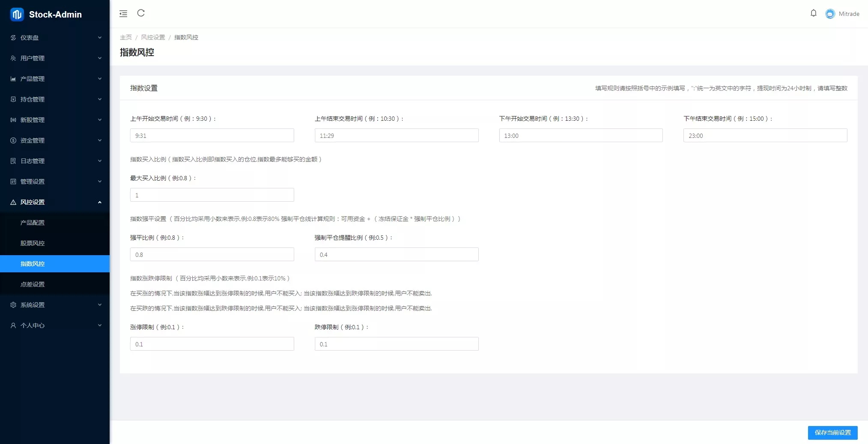Screen dimensions: 868x444
Task: Click the 系统设置 gear icon
Action: click(13, 305)
